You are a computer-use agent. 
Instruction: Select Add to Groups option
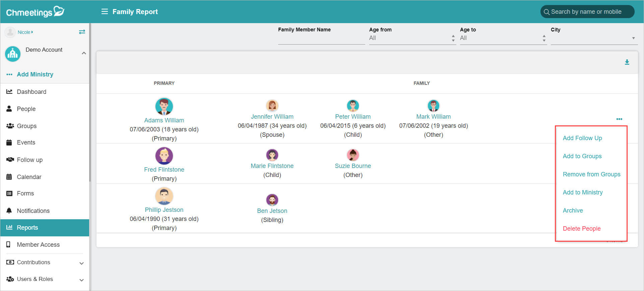582,156
